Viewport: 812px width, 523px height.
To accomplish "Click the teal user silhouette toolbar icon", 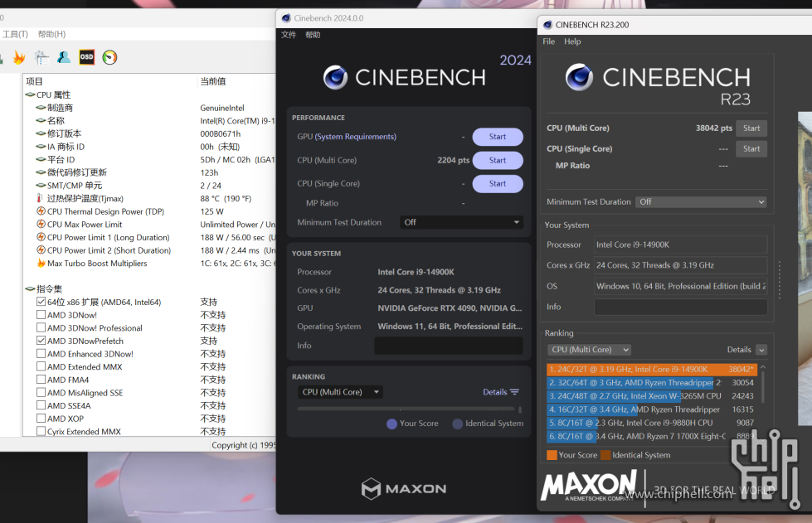I will pos(64,57).
